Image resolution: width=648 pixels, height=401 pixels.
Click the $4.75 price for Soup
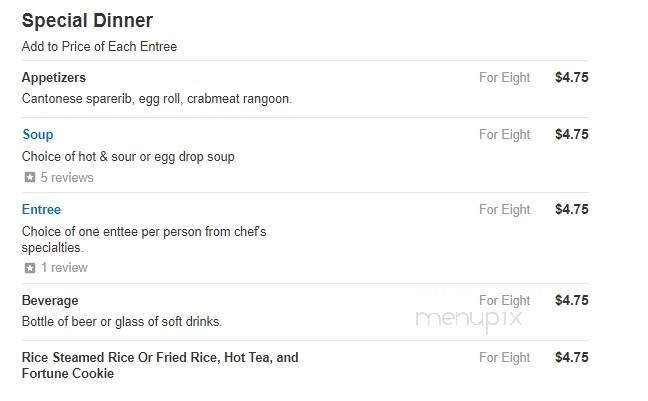pos(571,134)
